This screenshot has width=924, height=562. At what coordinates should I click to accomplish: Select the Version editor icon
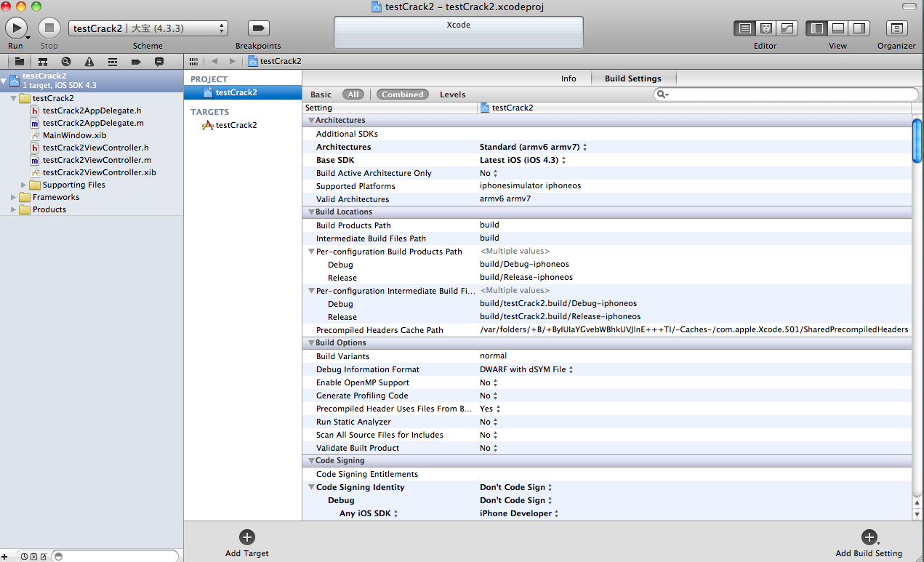coord(787,28)
